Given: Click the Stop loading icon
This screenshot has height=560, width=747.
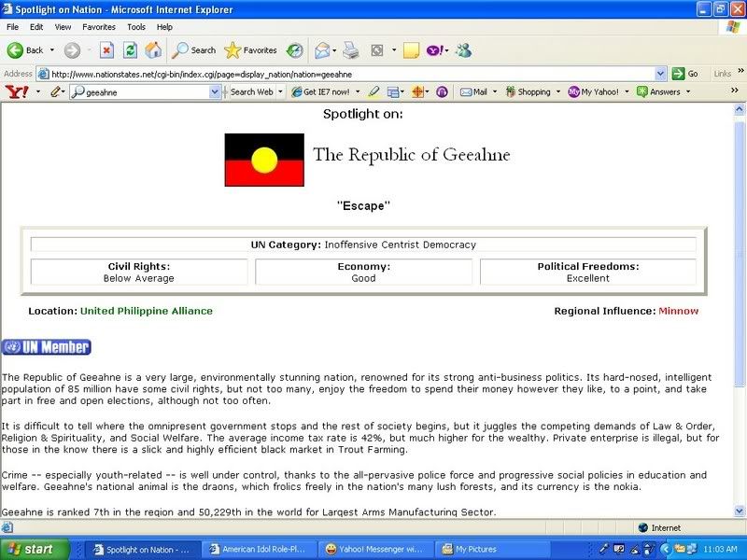Looking at the screenshot, I should pyautogui.click(x=106, y=50).
